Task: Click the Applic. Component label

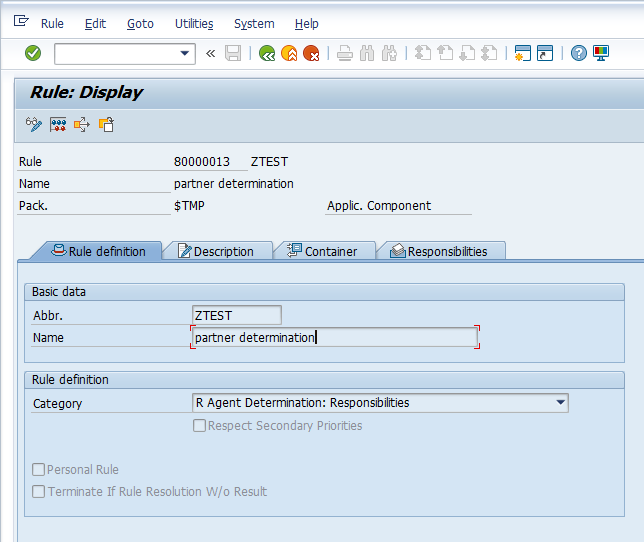Action: 379,206
